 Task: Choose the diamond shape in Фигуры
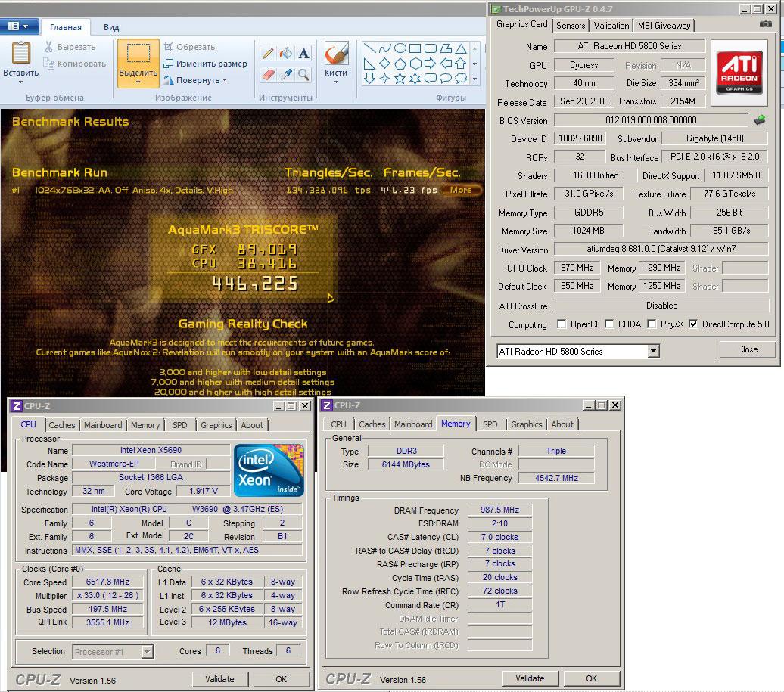coord(384,64)
